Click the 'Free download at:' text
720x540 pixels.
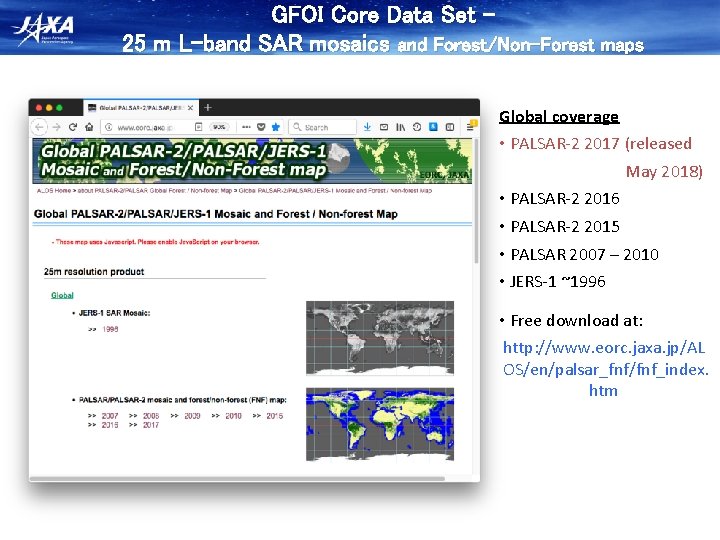(x=577, y=321)
